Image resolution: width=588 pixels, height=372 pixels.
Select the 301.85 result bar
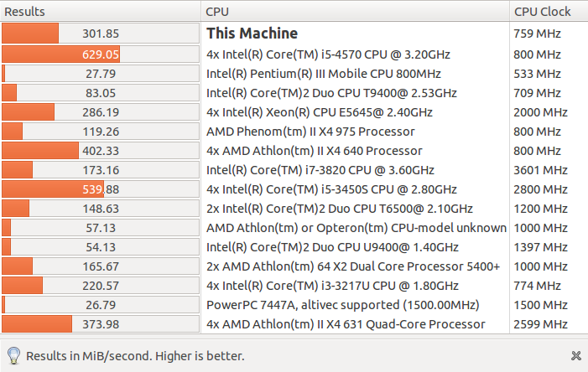[x=101, y=34]
